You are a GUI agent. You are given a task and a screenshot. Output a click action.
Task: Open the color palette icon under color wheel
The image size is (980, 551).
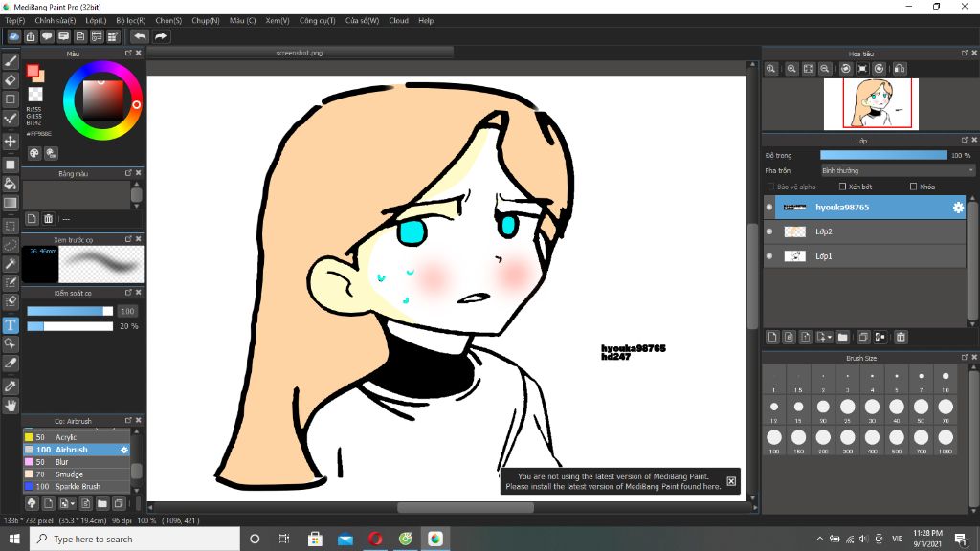[34, 153]
